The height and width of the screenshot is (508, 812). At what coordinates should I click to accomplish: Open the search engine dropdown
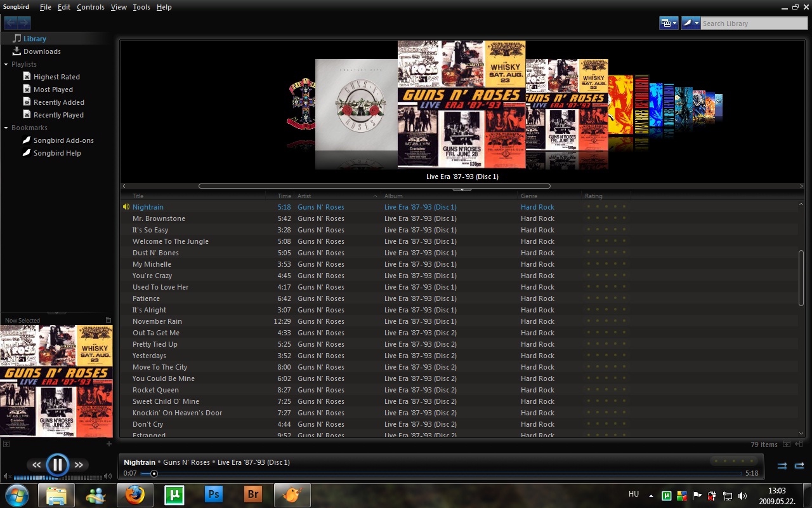pos(691,23)
